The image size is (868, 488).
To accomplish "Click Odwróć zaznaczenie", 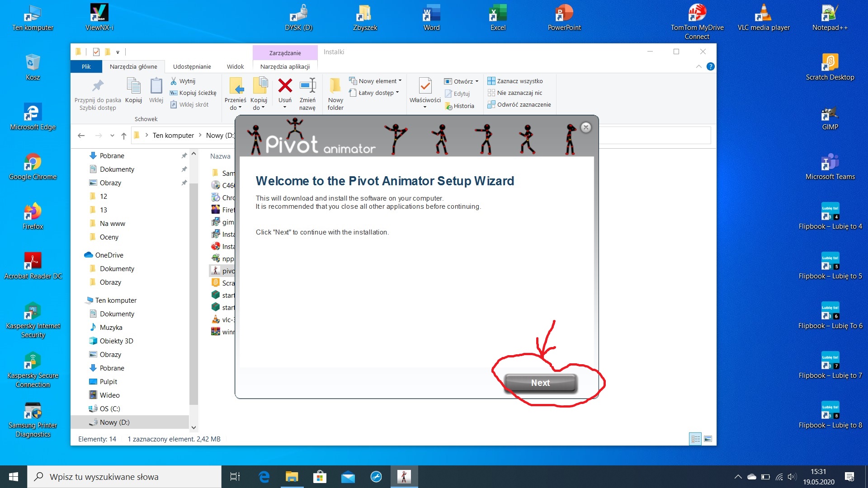I will click(x=519, y=104).
